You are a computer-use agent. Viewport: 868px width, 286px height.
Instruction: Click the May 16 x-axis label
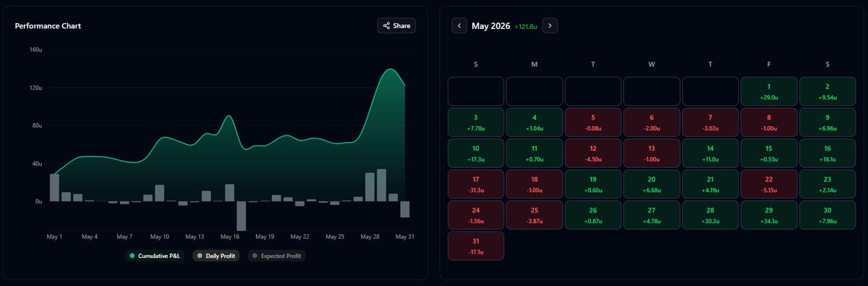[229, 237]
